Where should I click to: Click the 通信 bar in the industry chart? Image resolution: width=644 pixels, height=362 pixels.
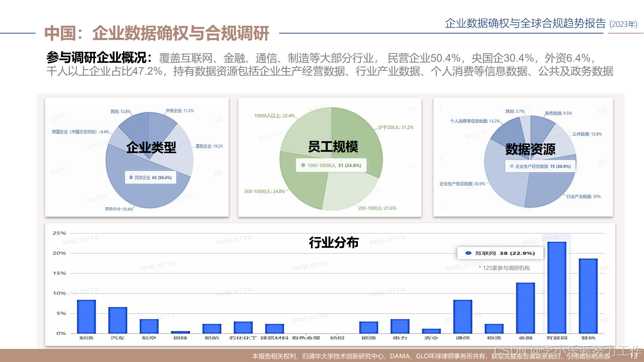point(463,316)
